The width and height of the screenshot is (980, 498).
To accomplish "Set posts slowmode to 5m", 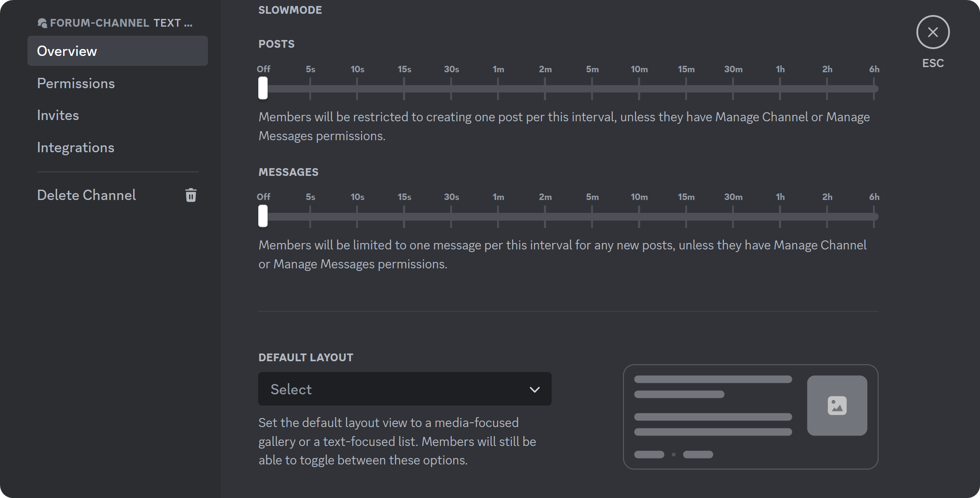I will point(592,88).
